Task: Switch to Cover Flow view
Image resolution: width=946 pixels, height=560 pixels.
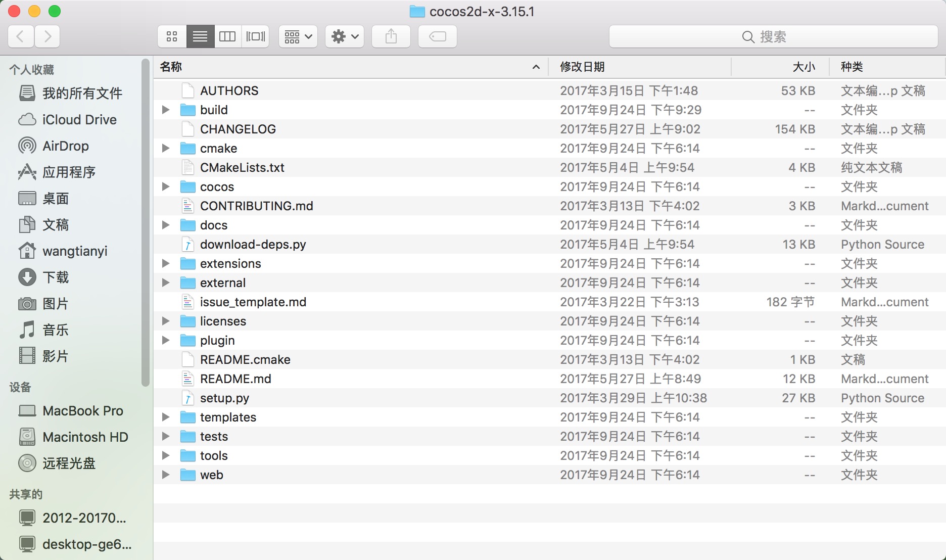Action: [256, 36]
